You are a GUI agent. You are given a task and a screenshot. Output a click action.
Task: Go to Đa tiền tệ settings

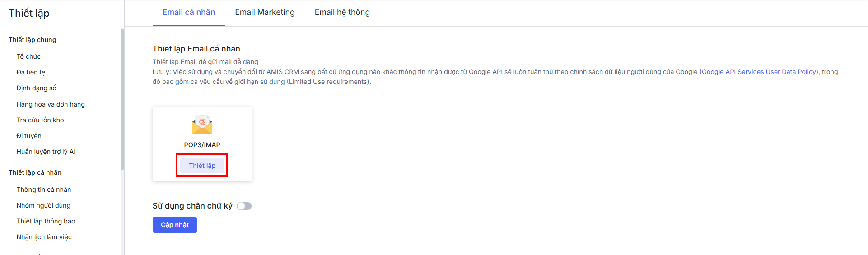31,72
